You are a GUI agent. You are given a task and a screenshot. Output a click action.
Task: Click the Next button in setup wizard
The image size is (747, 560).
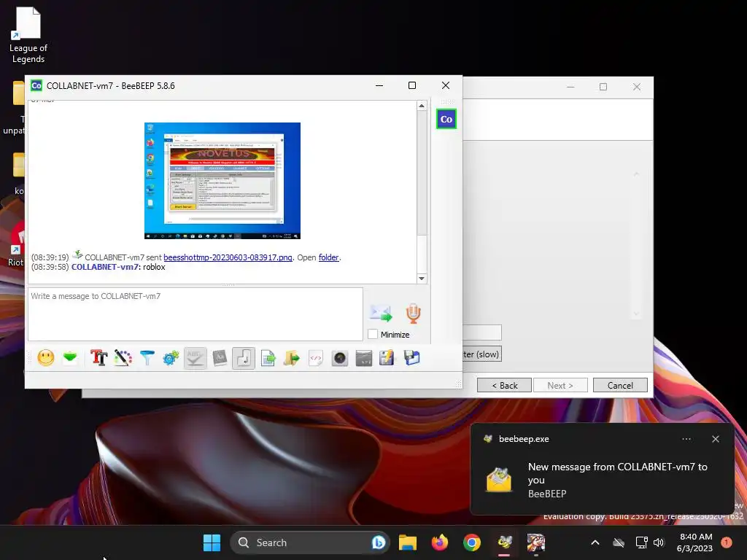[x=560, y=385]
